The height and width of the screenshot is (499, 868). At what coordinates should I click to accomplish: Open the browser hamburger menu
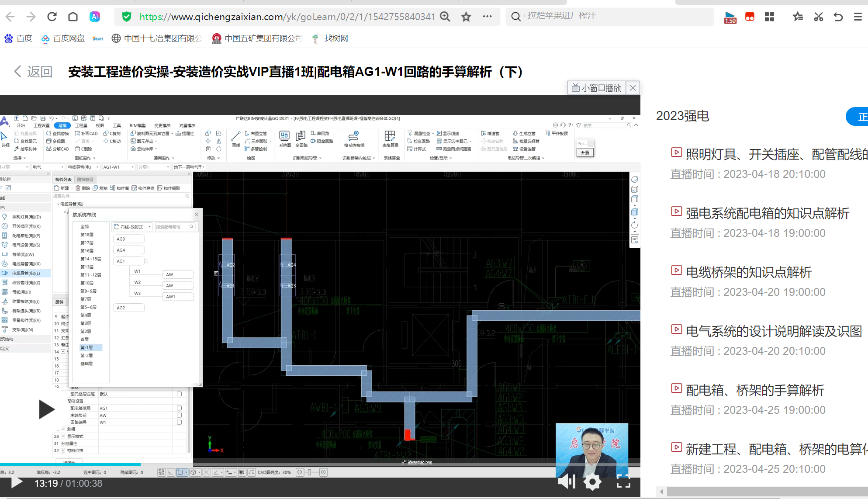858,17
